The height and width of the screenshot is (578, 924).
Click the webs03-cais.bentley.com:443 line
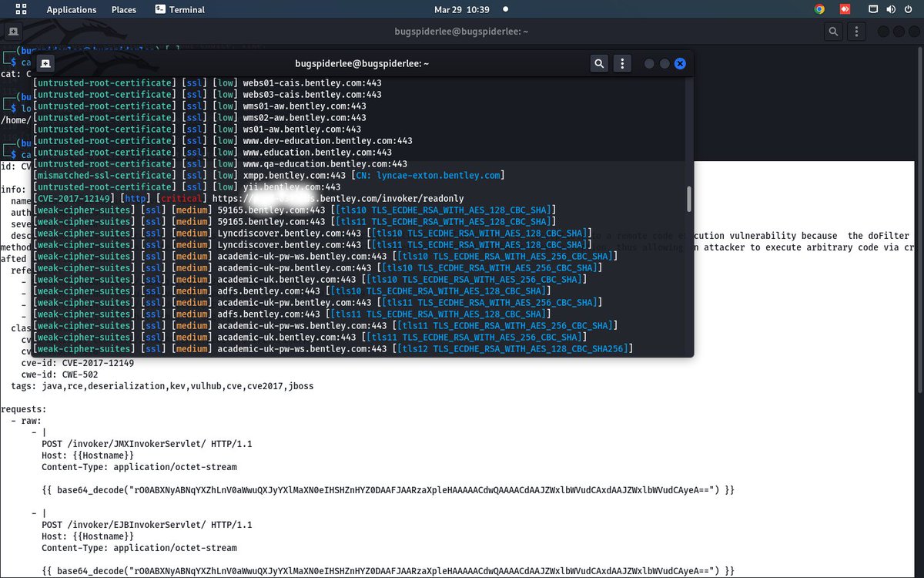point(208,94)
